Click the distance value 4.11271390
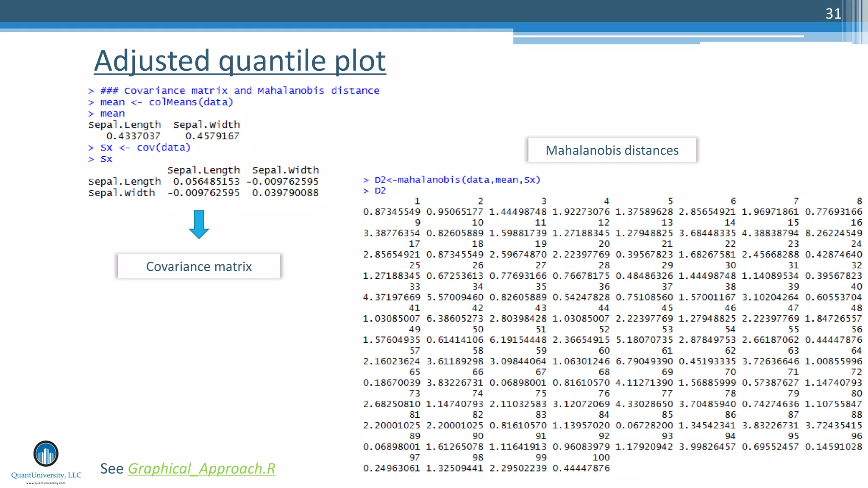Viewport: 868px width, 488px height. (x=644, y=382)
